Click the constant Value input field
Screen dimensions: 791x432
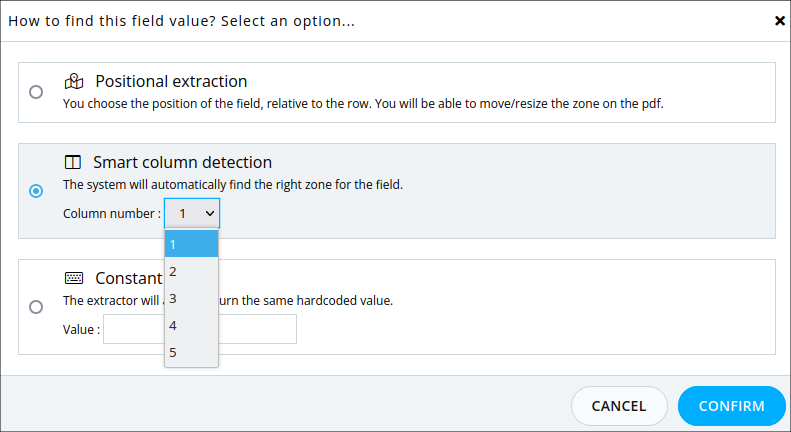[x=200, y=329]
